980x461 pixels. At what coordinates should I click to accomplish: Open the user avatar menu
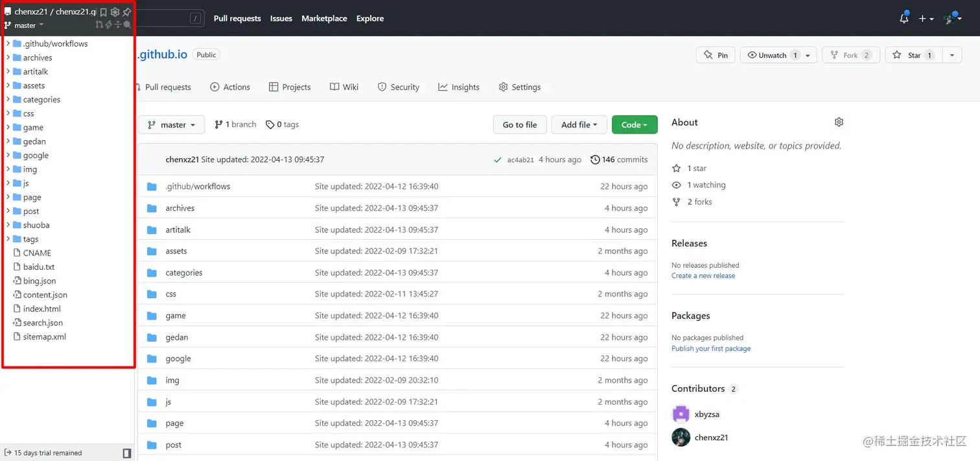point(952,18)
